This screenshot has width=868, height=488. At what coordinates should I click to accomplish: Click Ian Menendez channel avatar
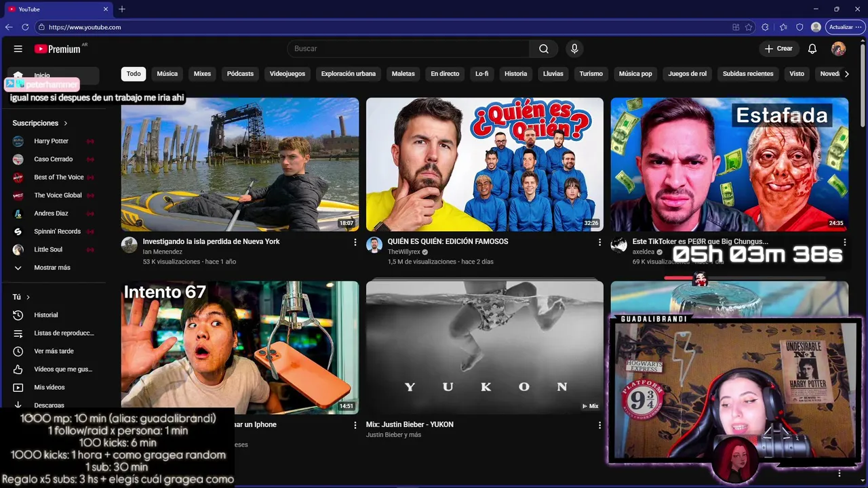point(130,245)
